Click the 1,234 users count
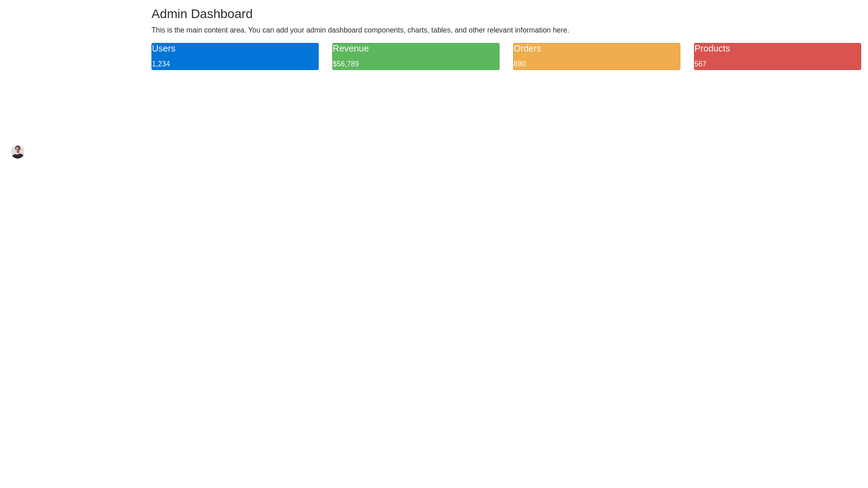Screen dimensions: 868x488 [x=161, y=64]
